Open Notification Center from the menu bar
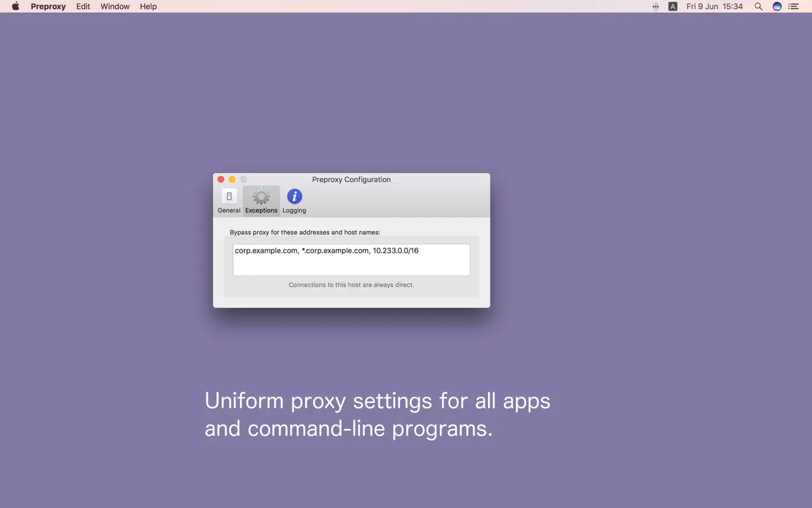Screen dimensions: 812x508 794,6
